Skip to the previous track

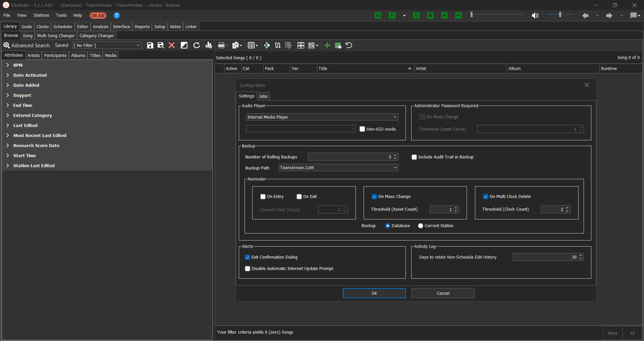(444, 15)
